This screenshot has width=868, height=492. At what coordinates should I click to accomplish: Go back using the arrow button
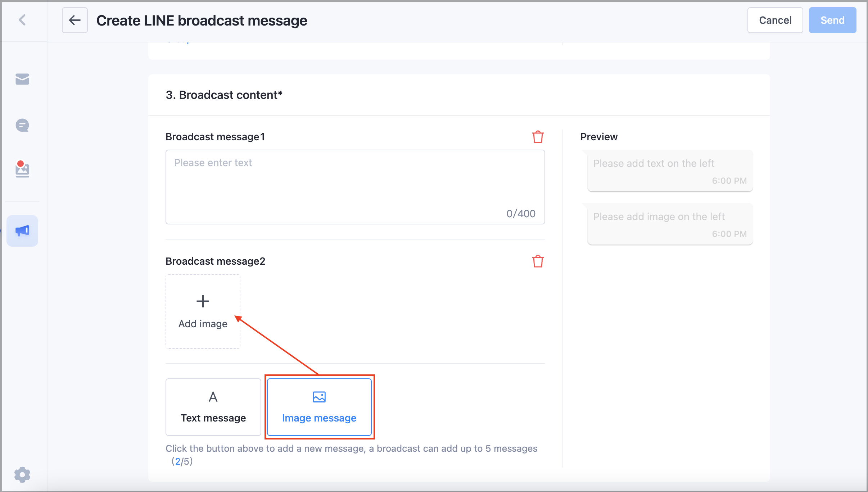[x=74, y=20]
